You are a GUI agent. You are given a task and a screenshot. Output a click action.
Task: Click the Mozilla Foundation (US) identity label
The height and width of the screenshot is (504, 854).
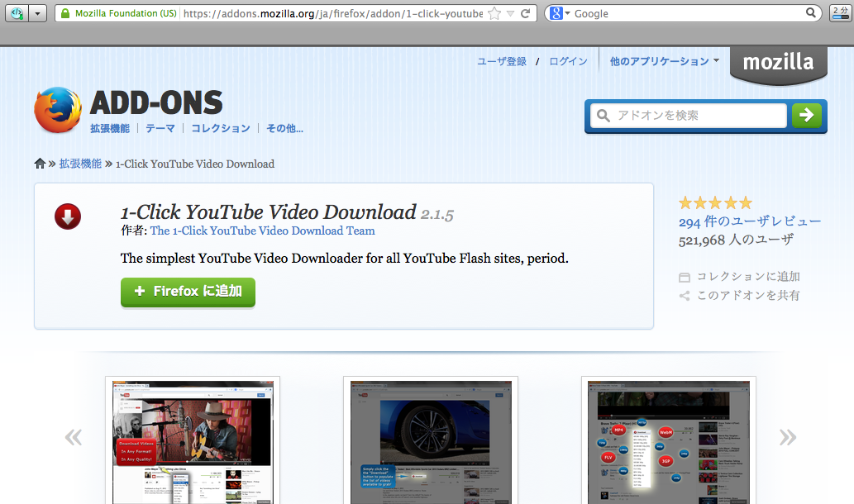click(126, 13)
